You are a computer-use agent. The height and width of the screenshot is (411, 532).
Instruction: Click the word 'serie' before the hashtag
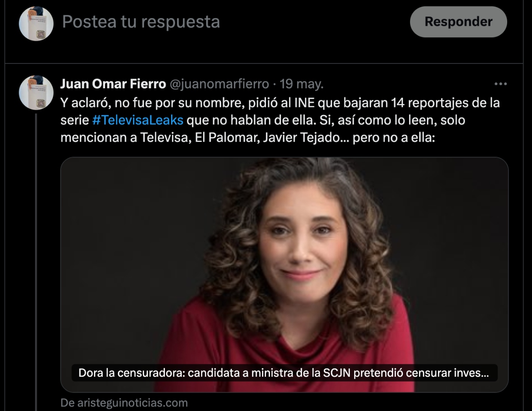tap(74, 120)
